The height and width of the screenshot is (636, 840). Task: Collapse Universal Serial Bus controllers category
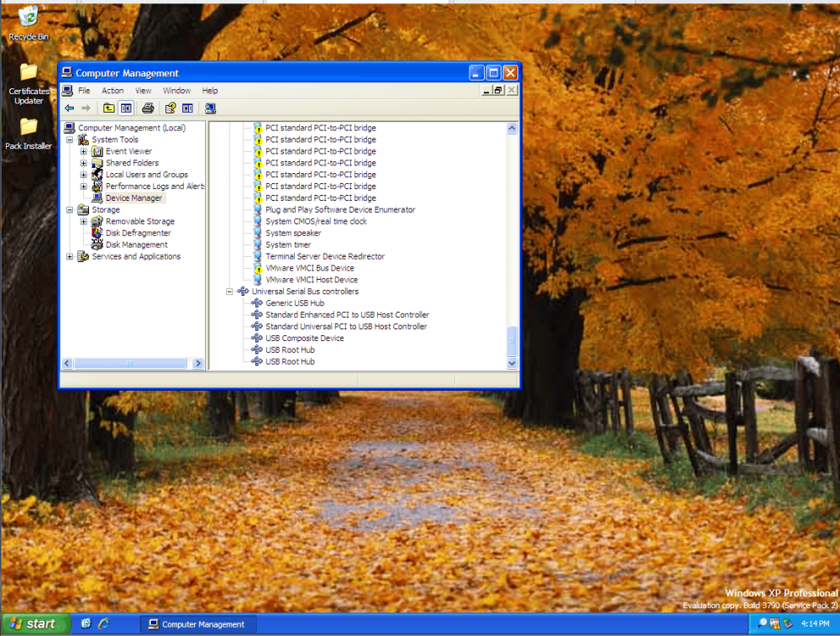pos(229,292)
